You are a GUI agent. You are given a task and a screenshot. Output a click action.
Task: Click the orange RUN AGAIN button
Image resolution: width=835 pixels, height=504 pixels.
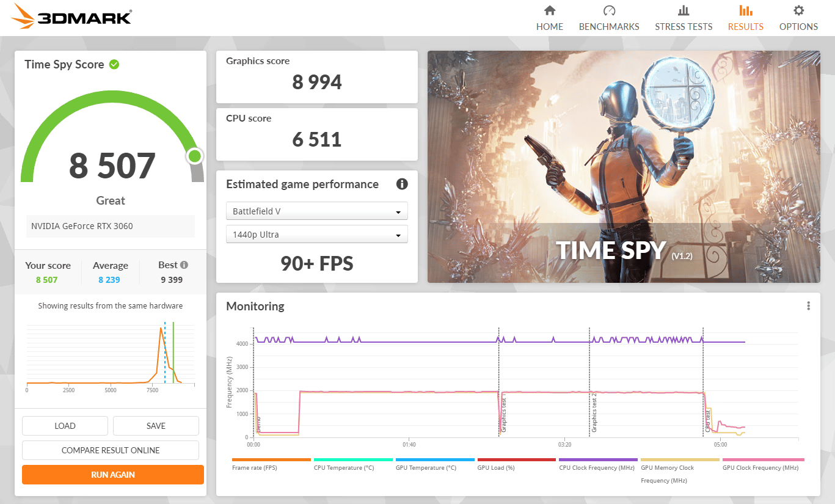[113, 475]
